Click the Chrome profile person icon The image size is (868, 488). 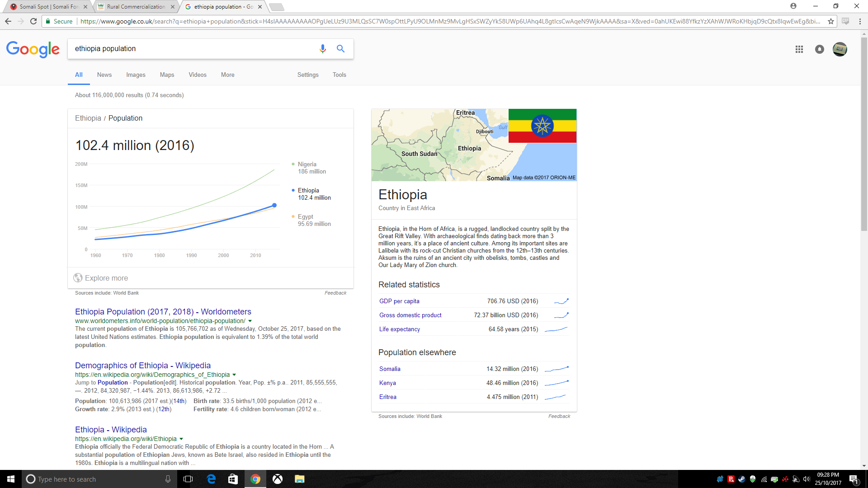(793, 6)
